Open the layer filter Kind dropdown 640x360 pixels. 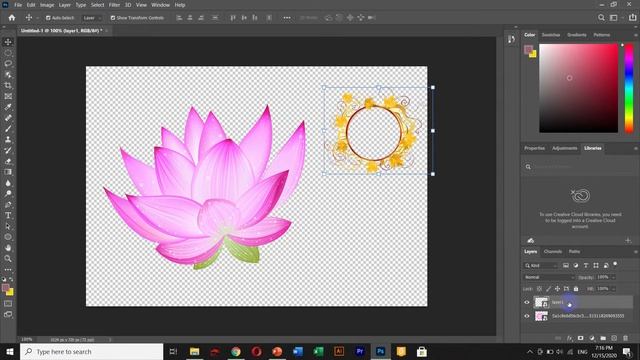click(541, 265)
